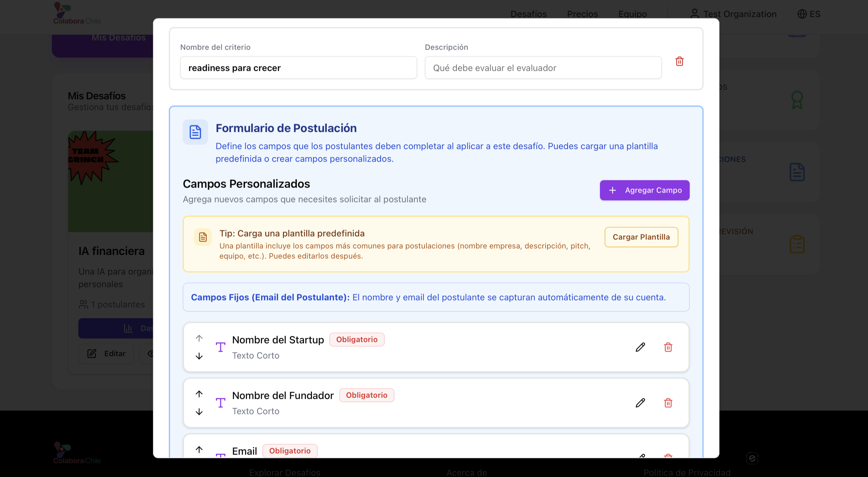Screen dimensions: 868x477
Task: Click the Texto Corto type icon for Nombre del Startup
Action: coord(220,347)
